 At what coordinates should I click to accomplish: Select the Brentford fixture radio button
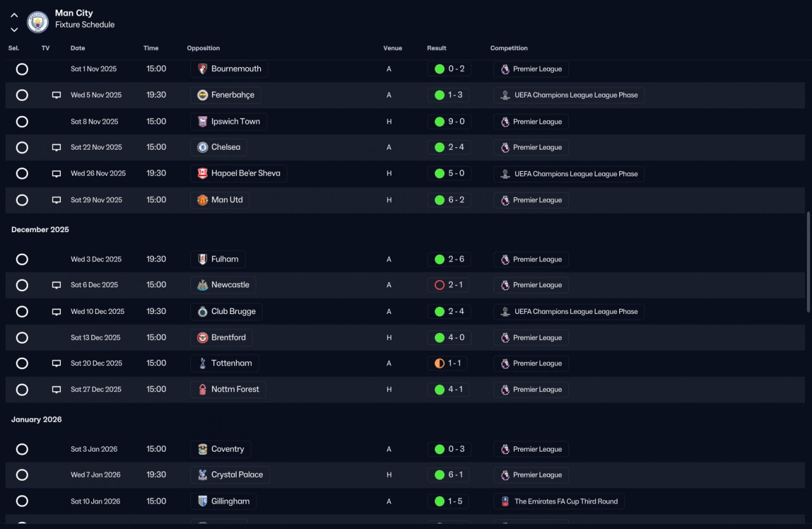(22, 338)
